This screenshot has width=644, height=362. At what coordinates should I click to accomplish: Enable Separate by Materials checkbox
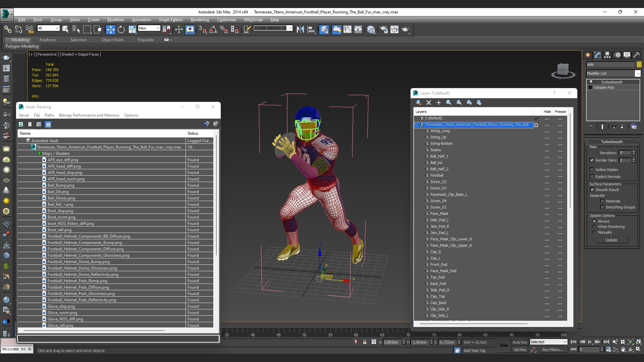pos(602,201)
